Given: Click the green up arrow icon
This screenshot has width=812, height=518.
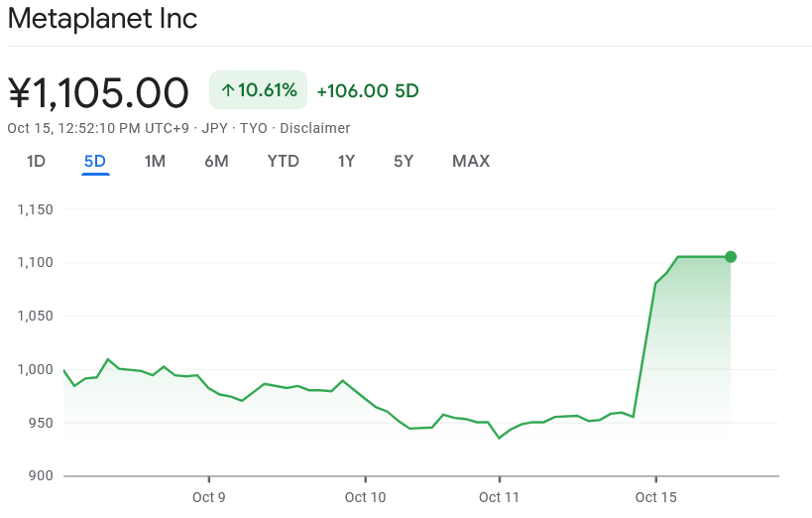Looking at the screenshot, I should tap(227, 90).
